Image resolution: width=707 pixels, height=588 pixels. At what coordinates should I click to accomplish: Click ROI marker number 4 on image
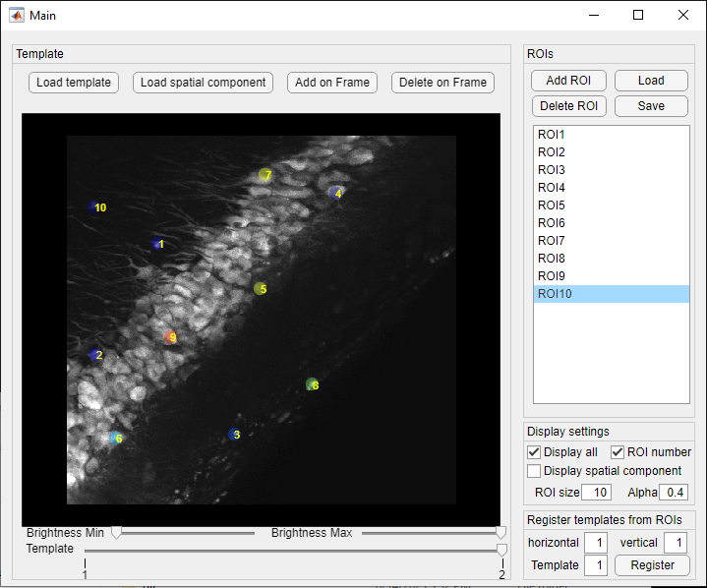(335, 193)
